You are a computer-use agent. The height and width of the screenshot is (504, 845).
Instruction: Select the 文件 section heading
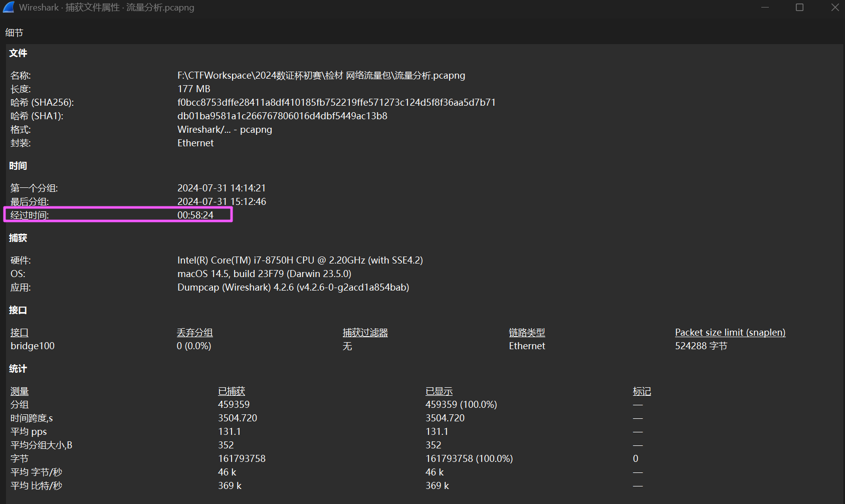18,53
